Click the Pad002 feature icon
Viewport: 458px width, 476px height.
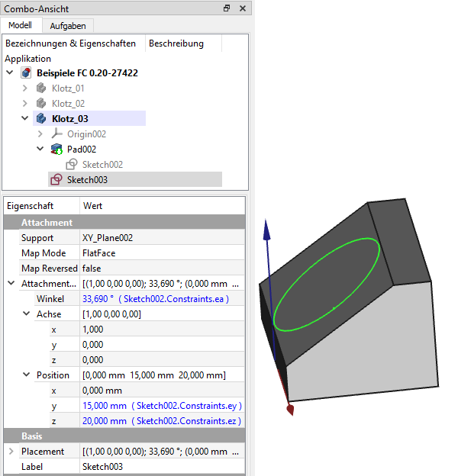click(x=56, y=150)
